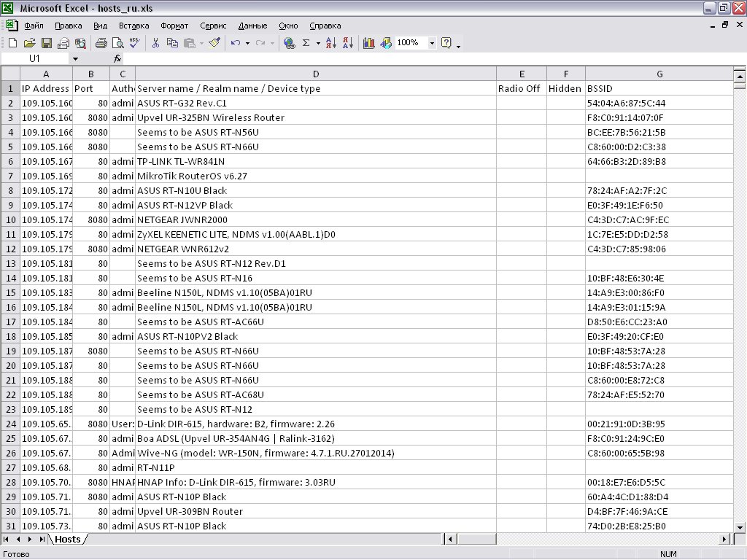Viewport: 747px width, 560px height.
Task: Open the AutoSum functions dropdown arrow
Action: pos(318,43)
